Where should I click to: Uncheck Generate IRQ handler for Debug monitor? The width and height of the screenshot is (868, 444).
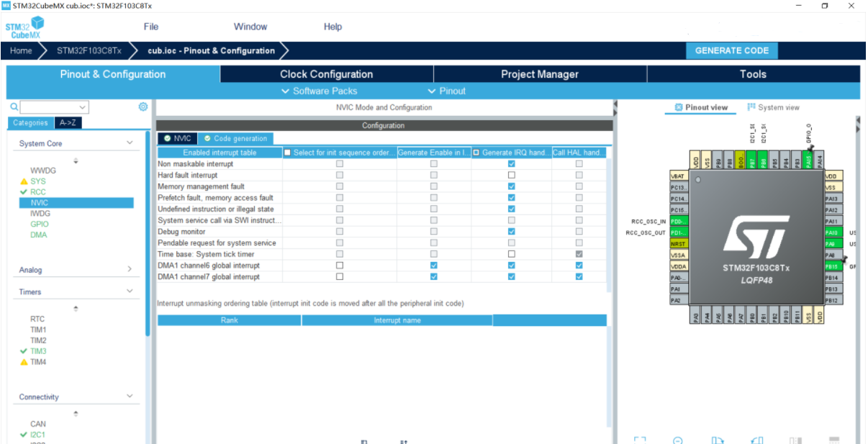click(x=511, y=232)
